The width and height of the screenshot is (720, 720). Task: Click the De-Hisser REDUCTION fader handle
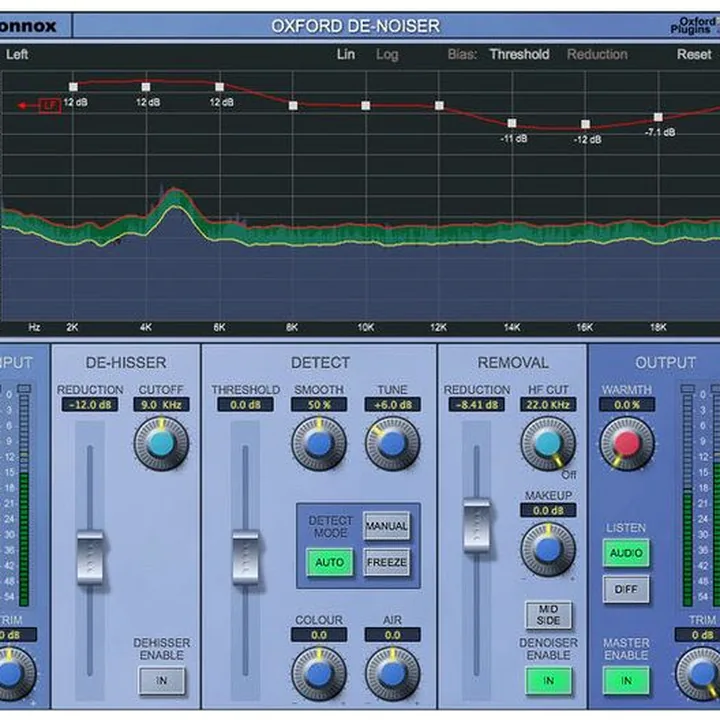click(x=90, y=557)
